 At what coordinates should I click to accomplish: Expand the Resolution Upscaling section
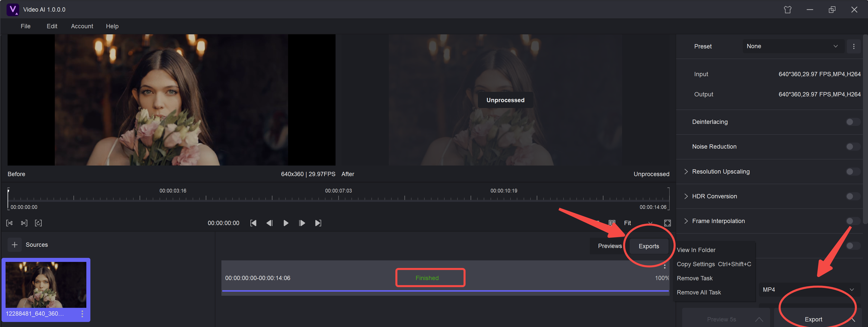(686, 171)
